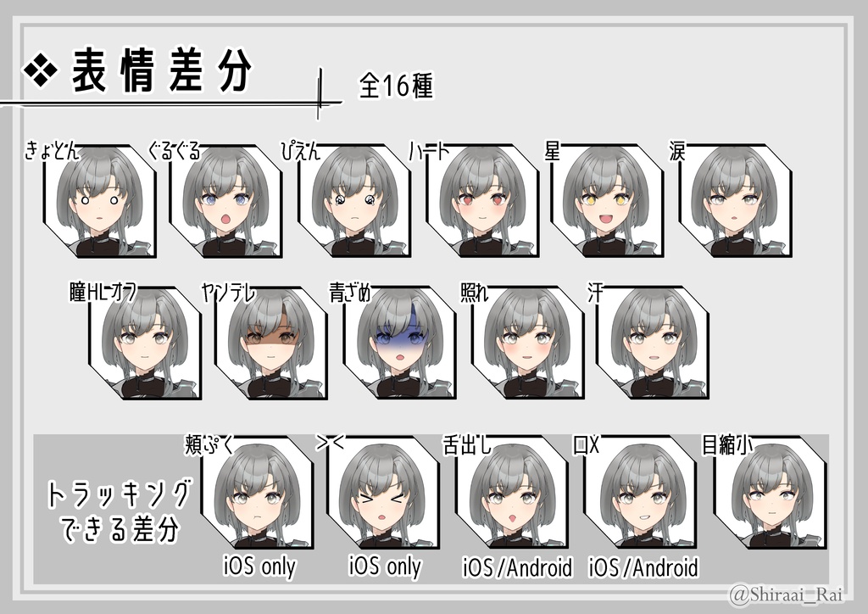Click the 汗 sweat expression thumbnail
The width and height of the screenshot is (868, 614).
pyautogui.click(x=652, y=343)
